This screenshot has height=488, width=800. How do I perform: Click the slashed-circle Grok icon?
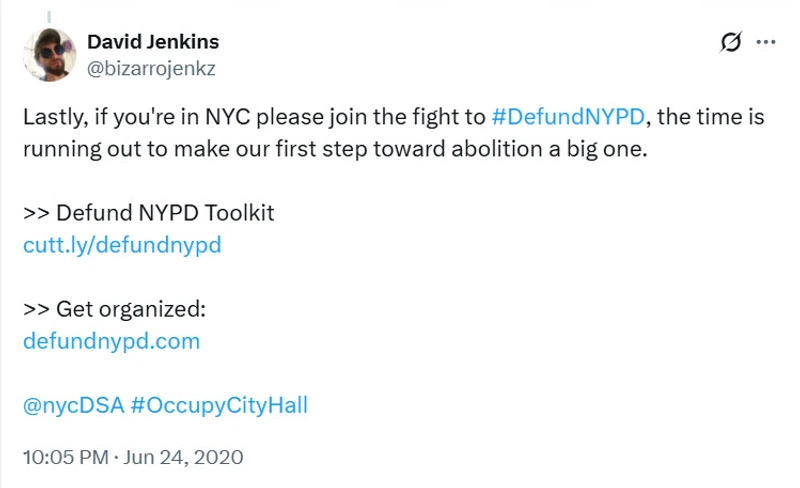pyautogui.click(x=731, y=42)
